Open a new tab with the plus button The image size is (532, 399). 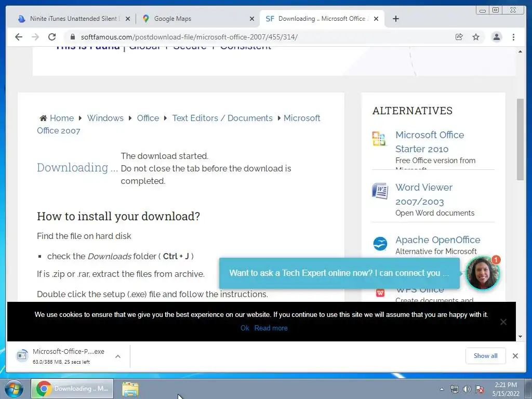(395, 19)
